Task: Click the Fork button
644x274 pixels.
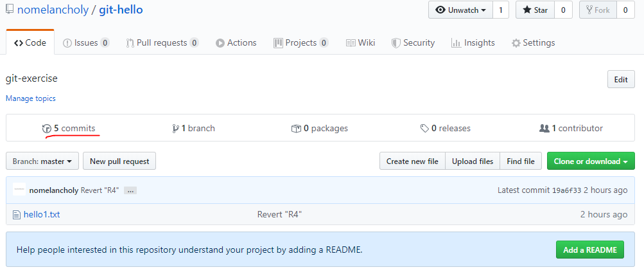Action: [x=598, y=10]
